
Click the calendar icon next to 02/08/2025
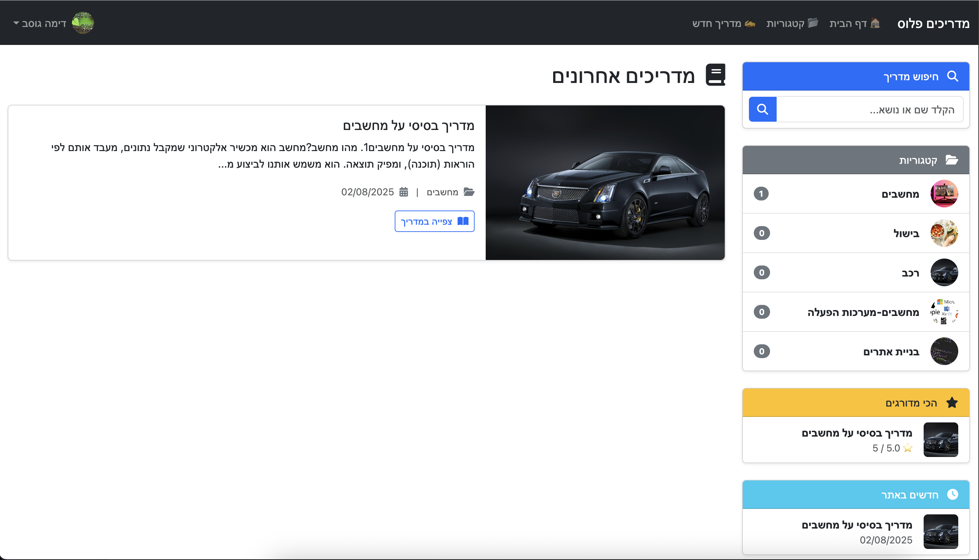403,192
